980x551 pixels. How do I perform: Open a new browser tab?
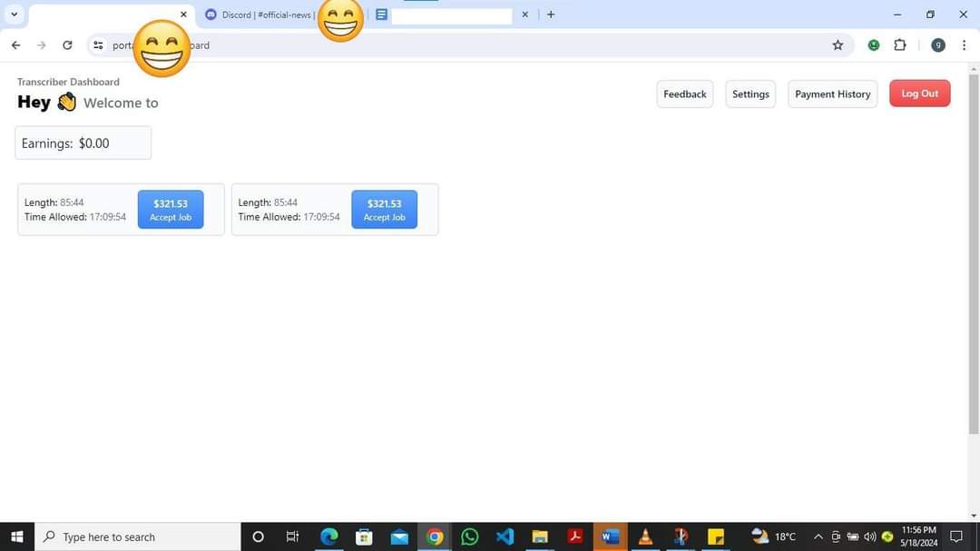point(551,15)
